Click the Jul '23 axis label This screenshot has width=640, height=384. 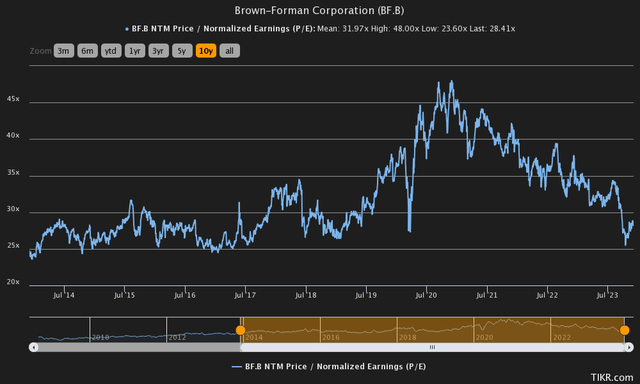(x=607, y=295)
